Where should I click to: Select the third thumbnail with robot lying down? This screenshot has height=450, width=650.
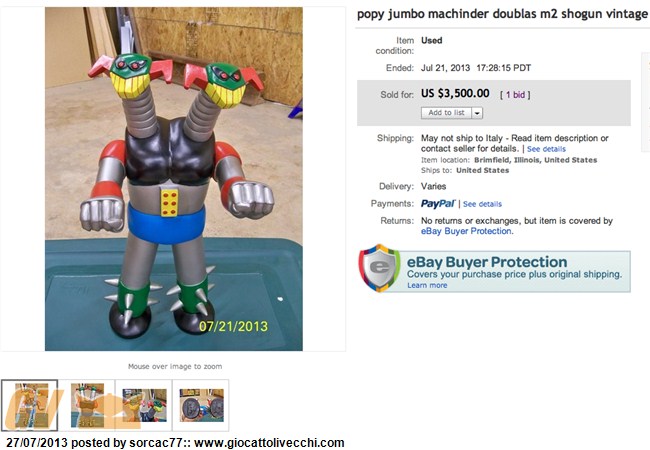(x=144, y=405)
